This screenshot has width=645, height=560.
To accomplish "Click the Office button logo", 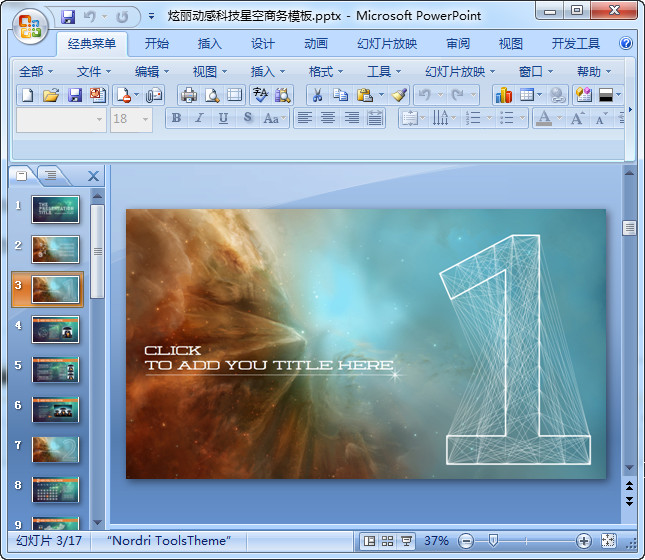I will [30, 27].
